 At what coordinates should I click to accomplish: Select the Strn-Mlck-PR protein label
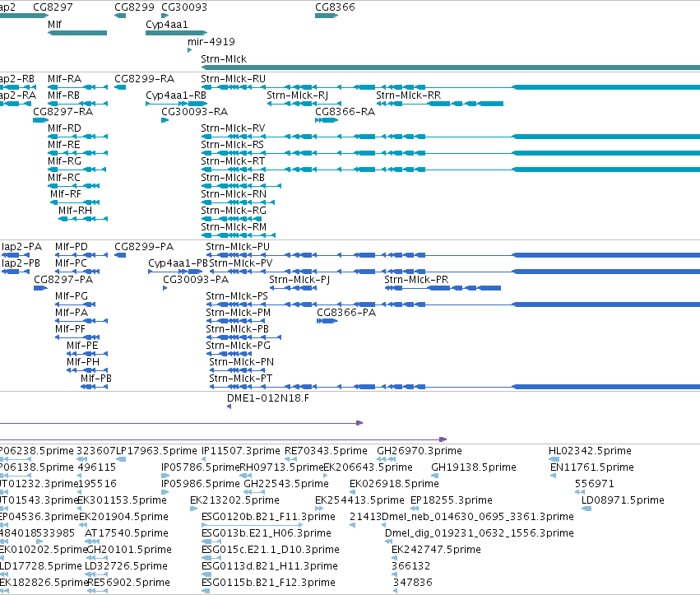pyautogui.click(x=416, y=280)
